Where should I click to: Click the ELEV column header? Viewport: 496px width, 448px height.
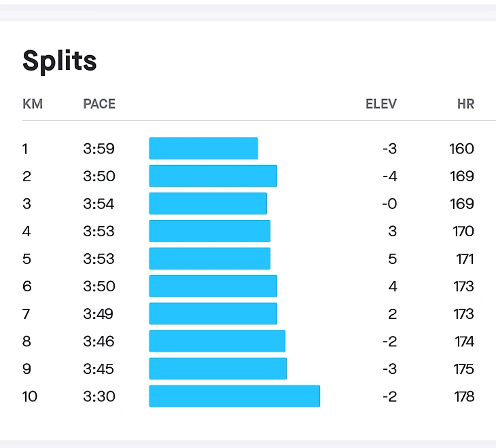click(x=381, y=104)
